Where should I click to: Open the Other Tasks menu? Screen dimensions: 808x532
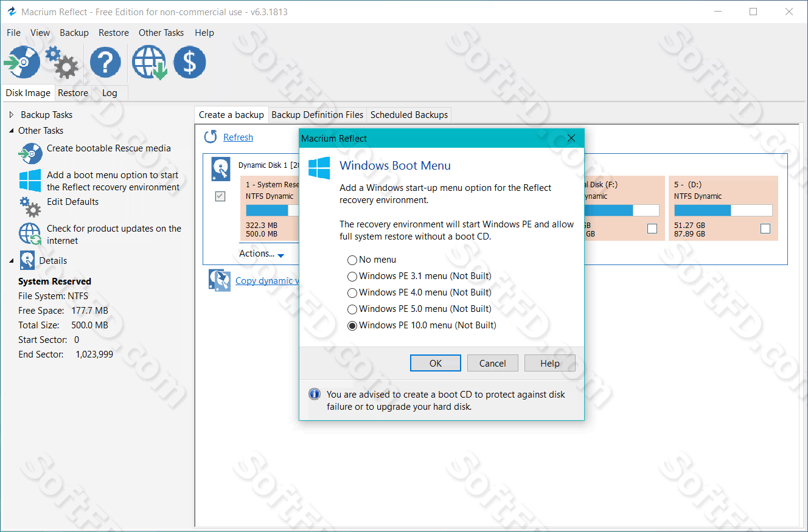tap(161, 33)
